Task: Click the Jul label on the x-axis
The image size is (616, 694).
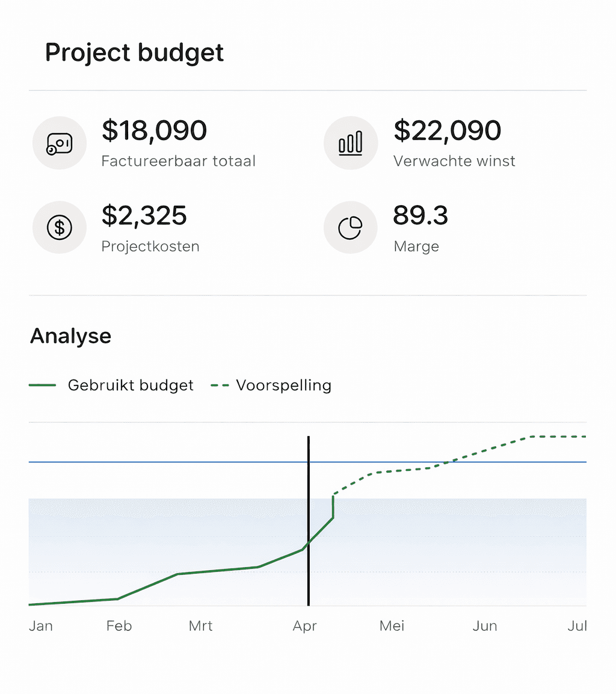Action: click(x=577, y=625)
